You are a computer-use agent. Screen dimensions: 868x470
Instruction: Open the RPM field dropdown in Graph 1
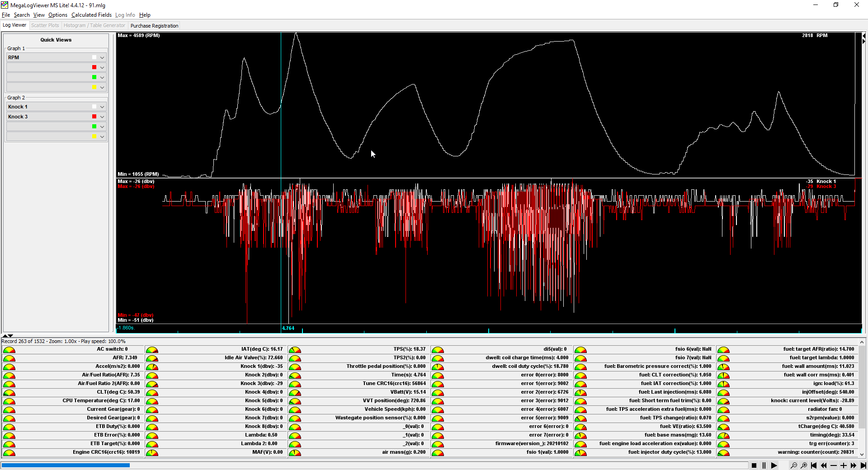[x=102, y=57]
